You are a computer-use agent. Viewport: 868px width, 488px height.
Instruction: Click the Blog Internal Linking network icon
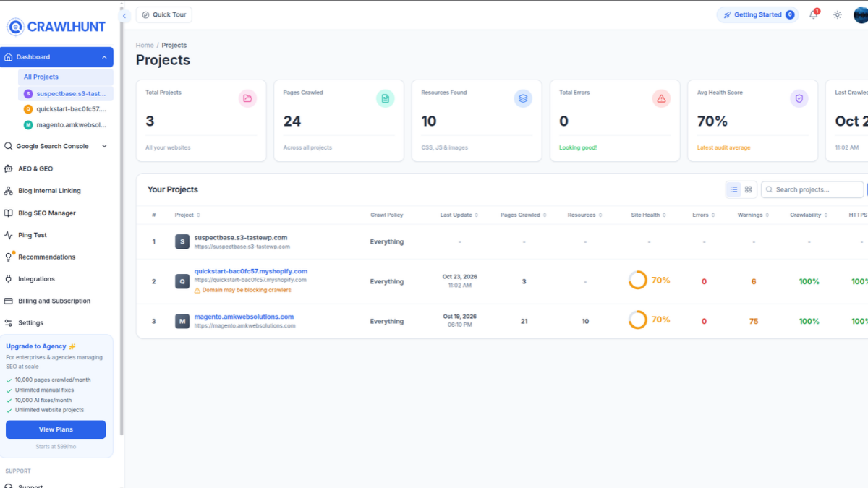click(9, 191)
